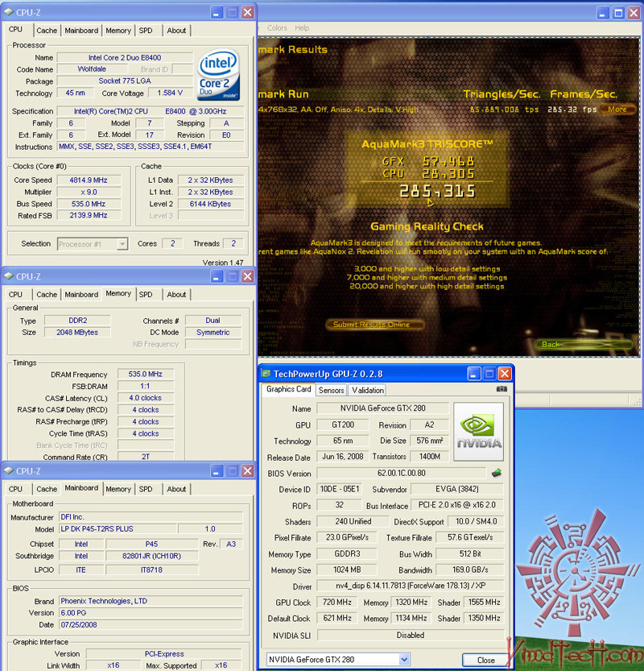Click the GPU-Z screenshot camera icon
The image size is (644, 671).
click(502, 389)
